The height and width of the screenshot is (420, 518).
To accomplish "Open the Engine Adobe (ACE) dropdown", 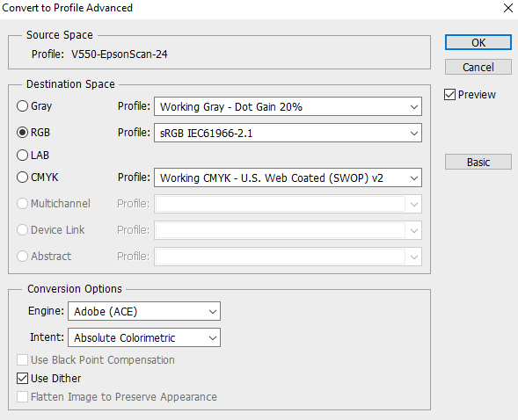I will (x=144, y=311).
